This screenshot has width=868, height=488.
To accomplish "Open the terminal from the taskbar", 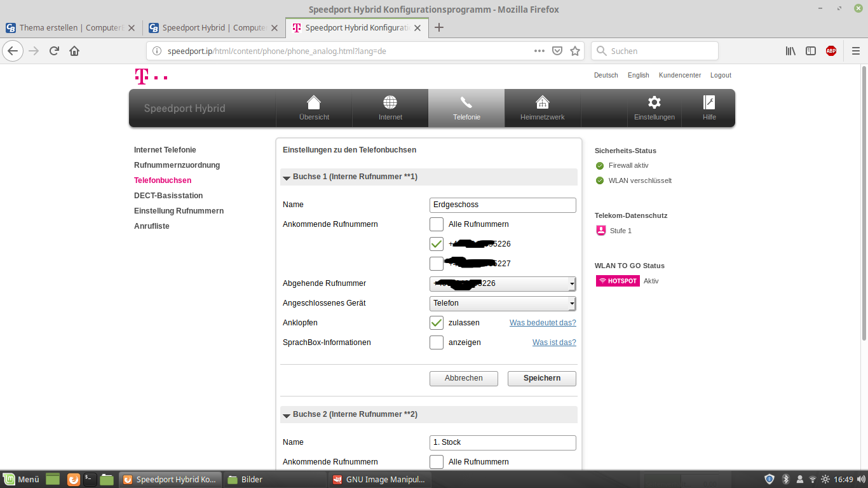I will 90,479.
